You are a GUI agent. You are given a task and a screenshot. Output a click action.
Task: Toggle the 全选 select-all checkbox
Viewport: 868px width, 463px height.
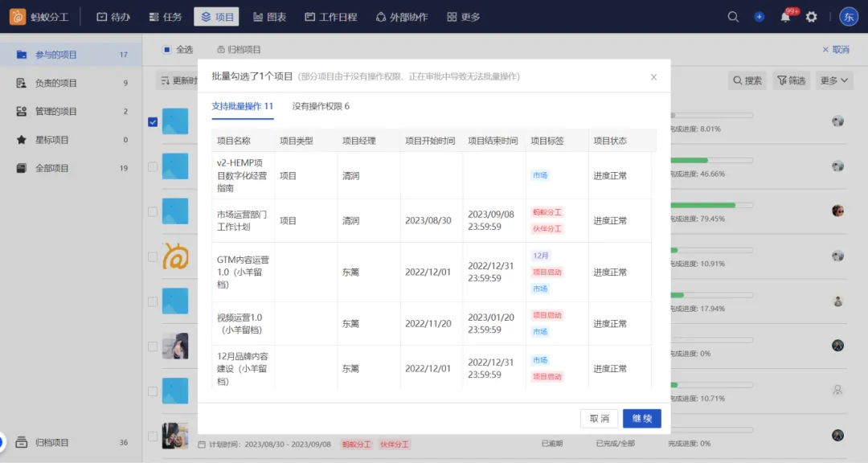[x=167, y=50]
